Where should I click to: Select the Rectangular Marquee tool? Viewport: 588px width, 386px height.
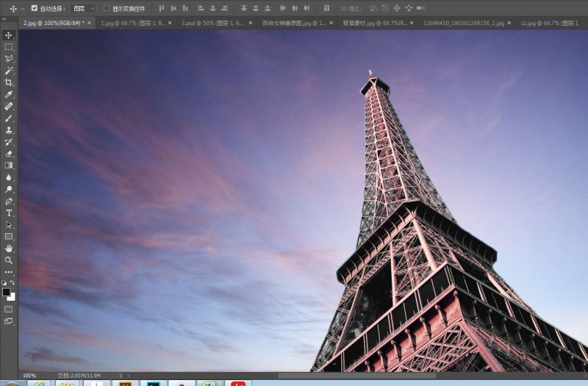pos(9,47)
